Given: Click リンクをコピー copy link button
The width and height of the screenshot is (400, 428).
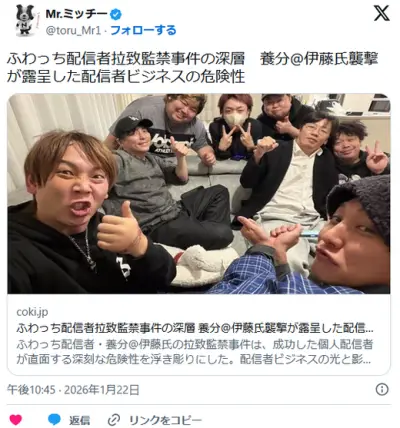Looking at the screenshot, I should (x=165, y=419).
